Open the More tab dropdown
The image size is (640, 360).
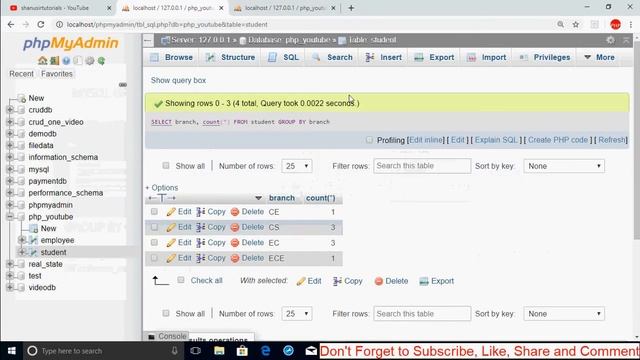599,58
